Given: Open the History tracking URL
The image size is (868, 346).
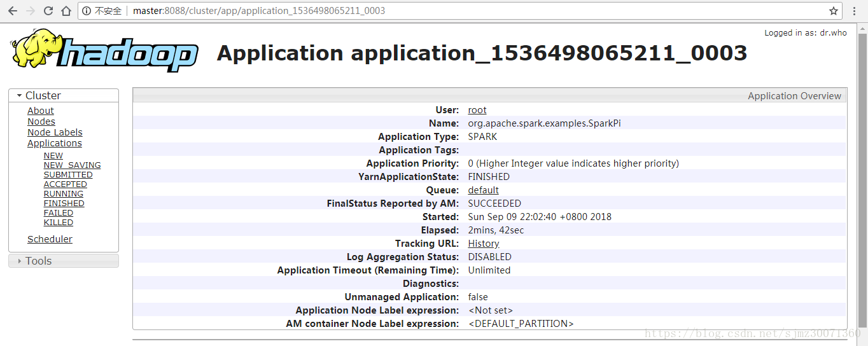Looking at the screenshot, I should (484, 244).
